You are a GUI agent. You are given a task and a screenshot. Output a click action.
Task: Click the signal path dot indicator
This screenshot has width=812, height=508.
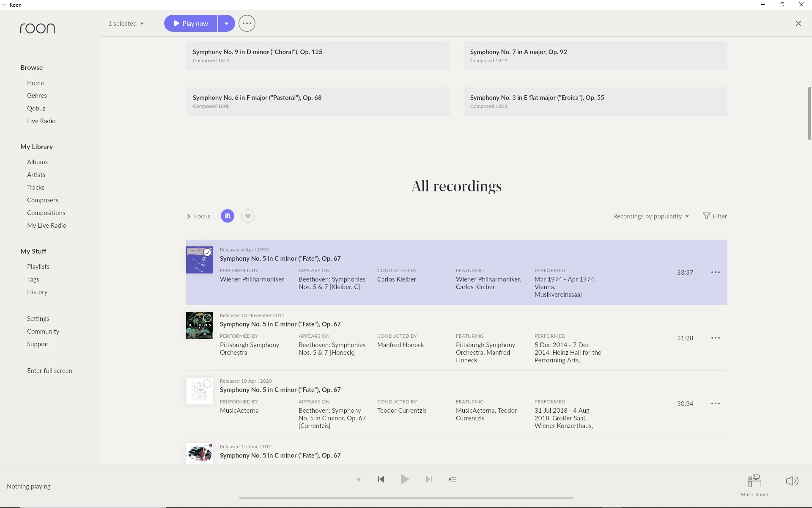coord(359,479)
